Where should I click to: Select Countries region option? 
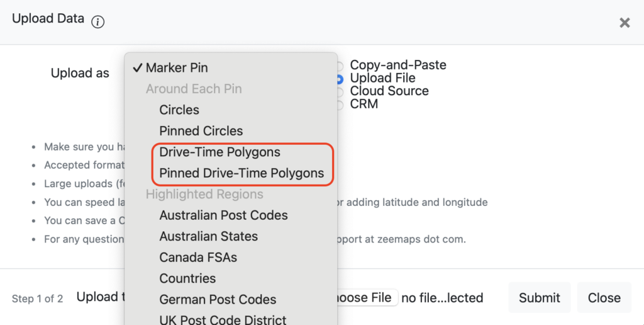coord(231,278)
